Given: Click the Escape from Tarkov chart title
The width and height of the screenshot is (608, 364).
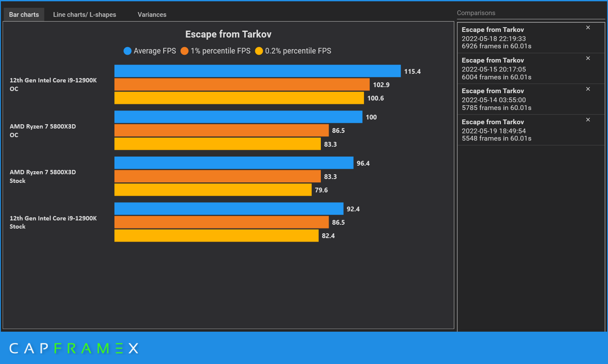Looking at the screenshot, I should [x=228, y=34].
